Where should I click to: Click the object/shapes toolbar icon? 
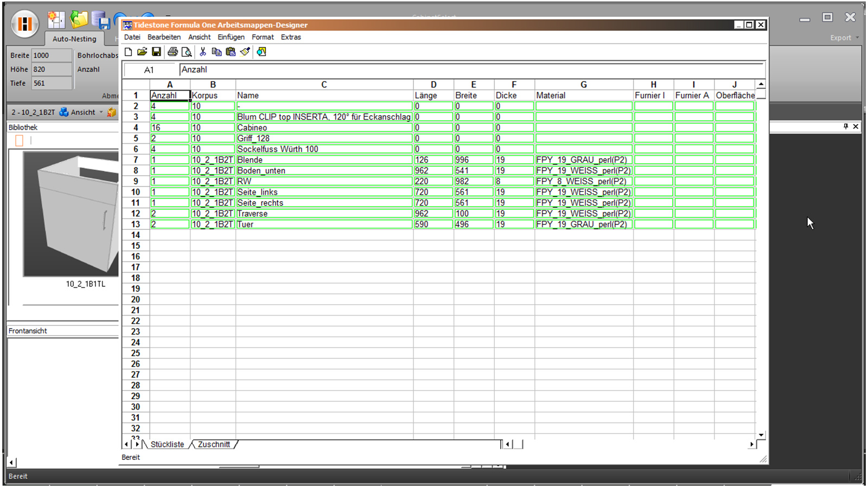[261, 52]
